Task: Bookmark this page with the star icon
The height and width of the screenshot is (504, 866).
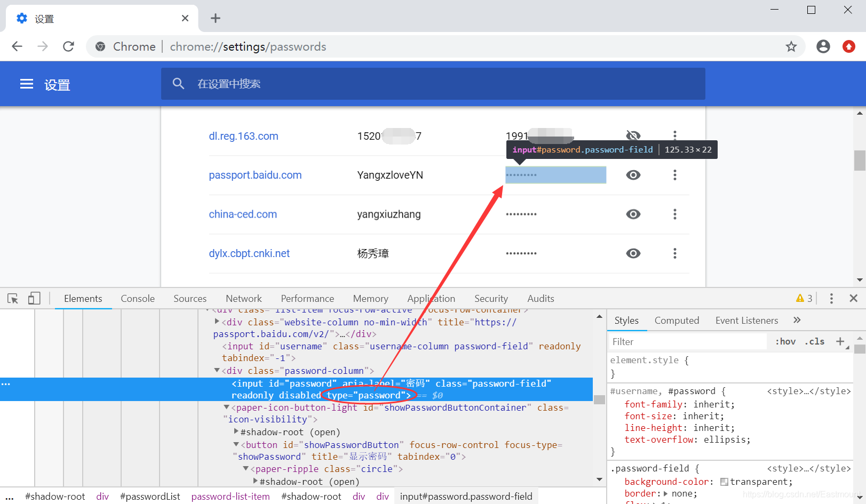Action: 791,47
